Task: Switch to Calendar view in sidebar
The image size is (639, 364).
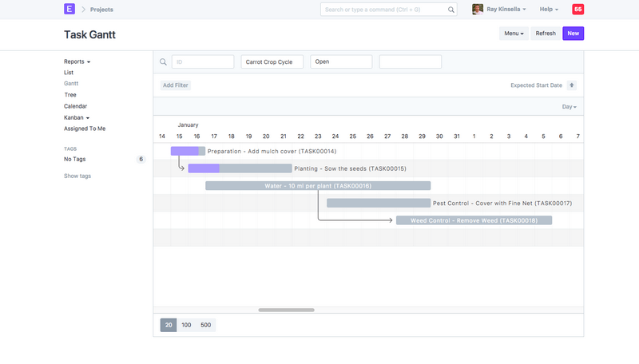Action: click(75, 106)
